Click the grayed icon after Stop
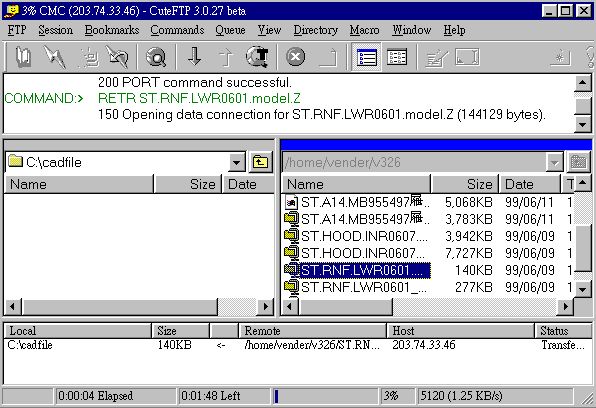This screenshot has height=408, width=596. pyautogui.click(x=329, y=58)
